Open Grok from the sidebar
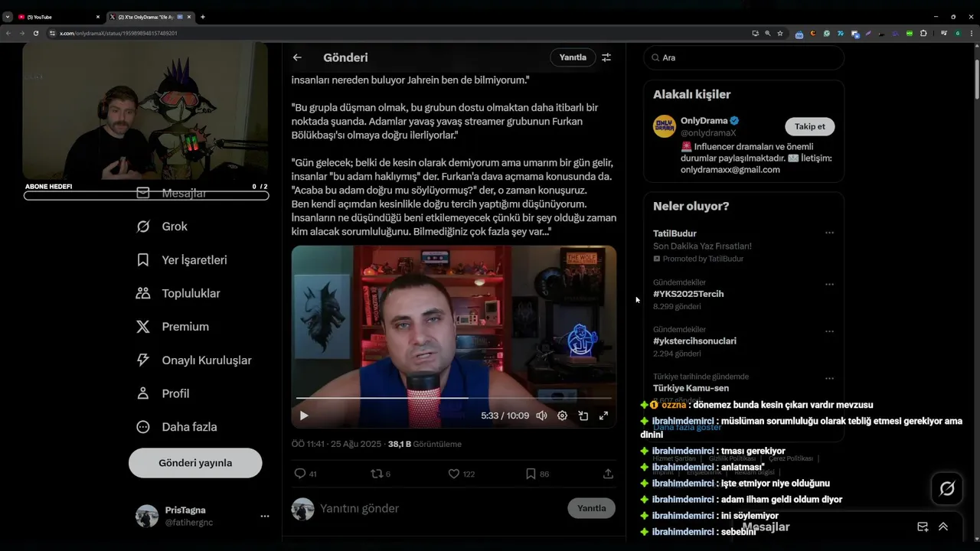Image resolution: width=980 pixels, height=551 pixels. click(162, 227)
